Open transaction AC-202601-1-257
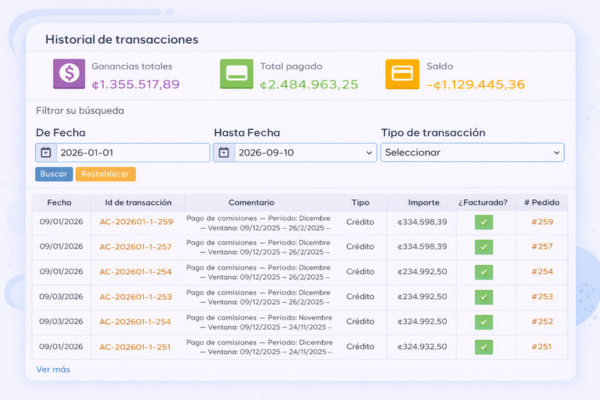 click(135, 247)
